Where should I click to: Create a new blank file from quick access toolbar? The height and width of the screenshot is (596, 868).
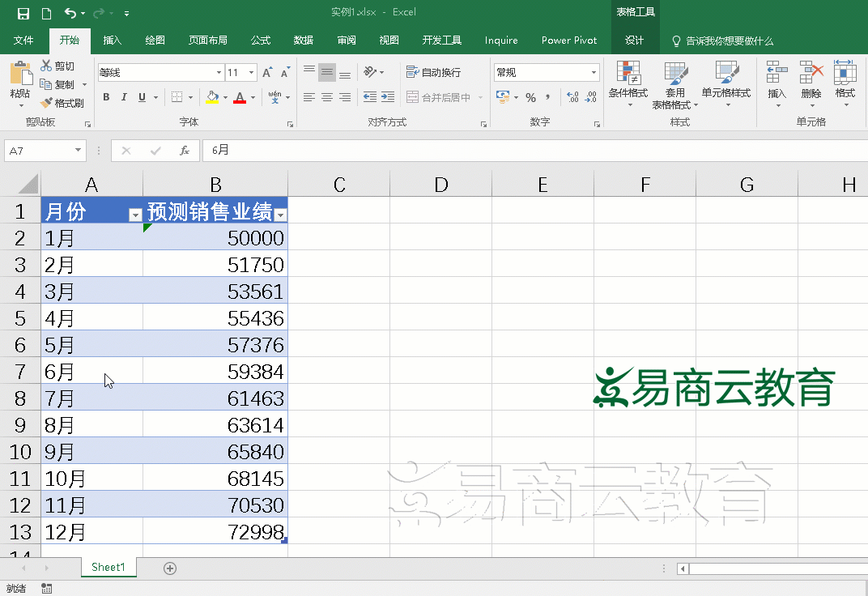(46, 13)
